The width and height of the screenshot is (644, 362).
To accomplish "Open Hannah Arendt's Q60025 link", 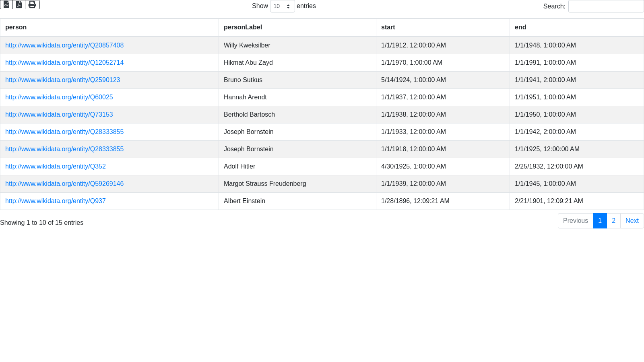I will pyautogui.click(x=59, y=97).
